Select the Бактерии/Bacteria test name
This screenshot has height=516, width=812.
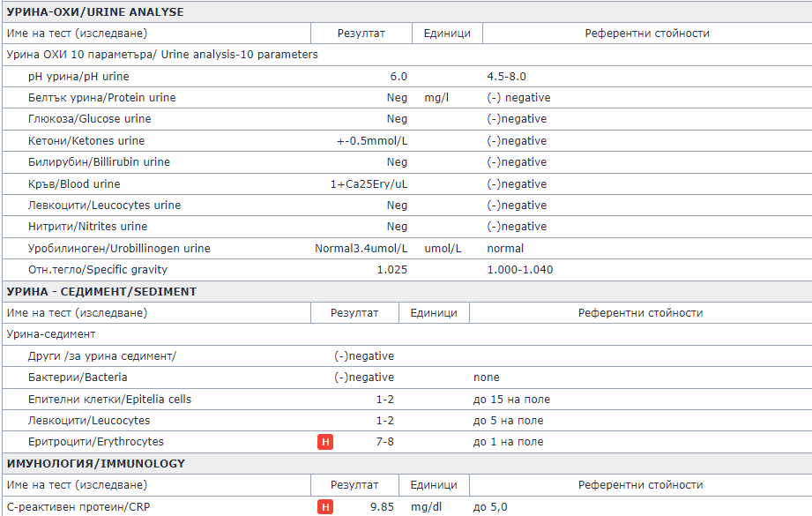click(78, 378)
